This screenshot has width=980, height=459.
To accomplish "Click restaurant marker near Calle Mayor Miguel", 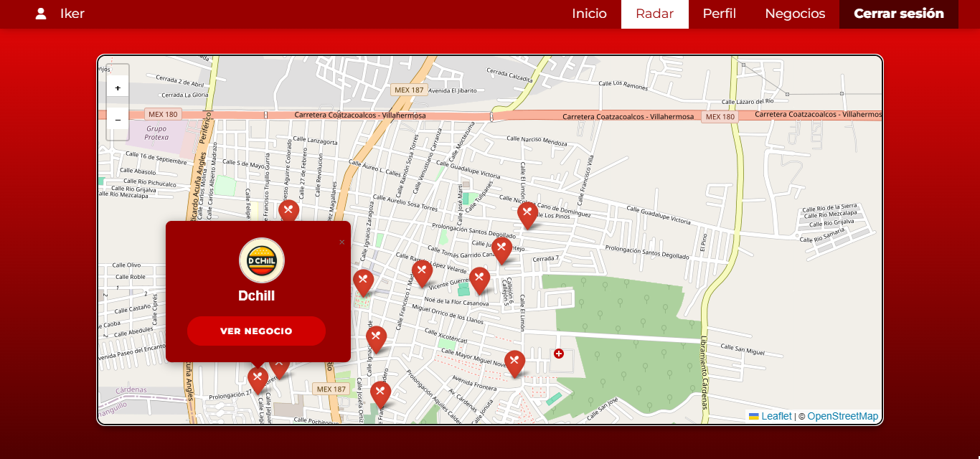I will (x=514, y=362).
